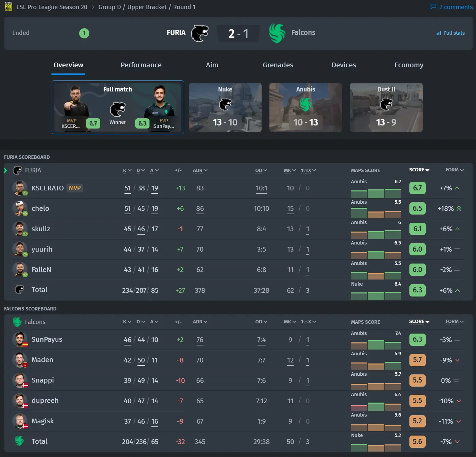476x457 pixels.
Task: Click dupreeh's maps score bar chart
Action: point(376,406)
